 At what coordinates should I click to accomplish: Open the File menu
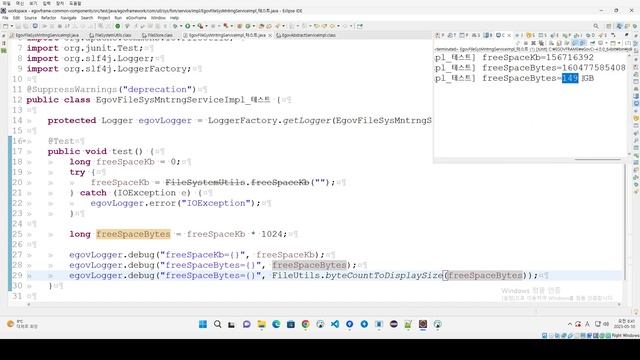[5, 18]
